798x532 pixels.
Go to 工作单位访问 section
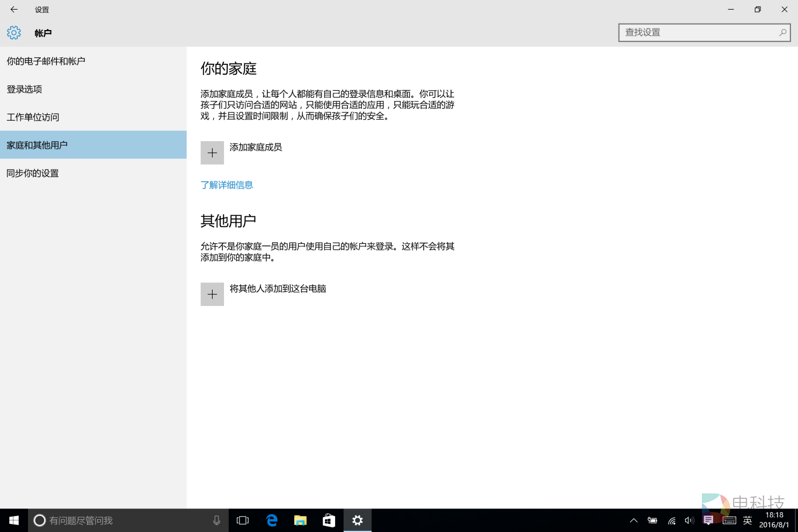click(x=33, y=117)
